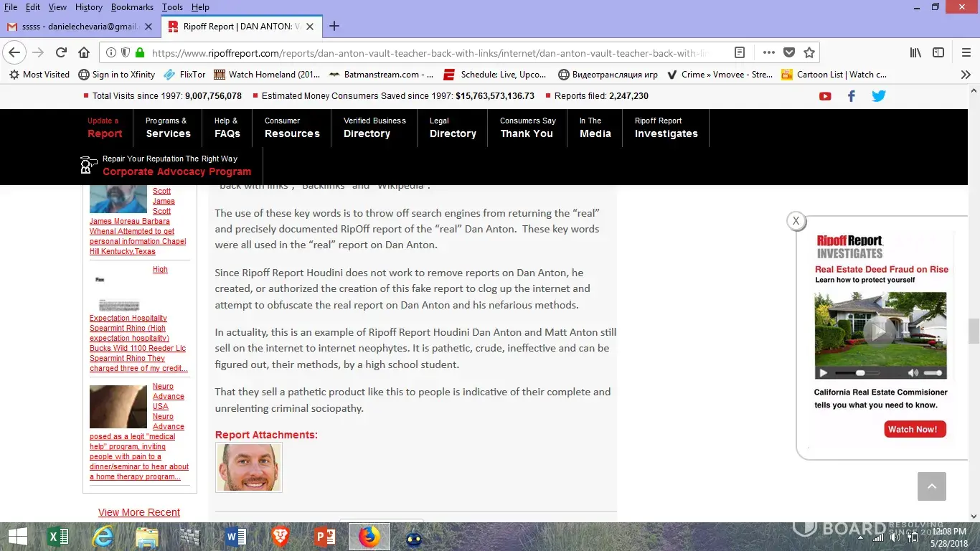Open Ripoff Report Investigates nav item
980x551 pixels.
(666, 128)
